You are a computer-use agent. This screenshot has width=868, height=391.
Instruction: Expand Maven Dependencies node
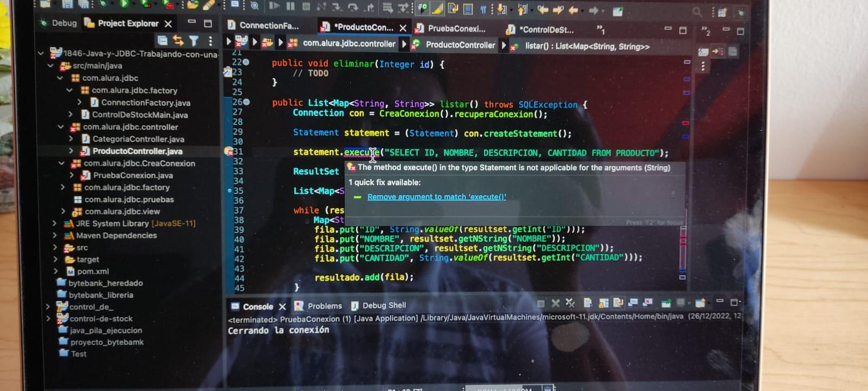point(54,235)
